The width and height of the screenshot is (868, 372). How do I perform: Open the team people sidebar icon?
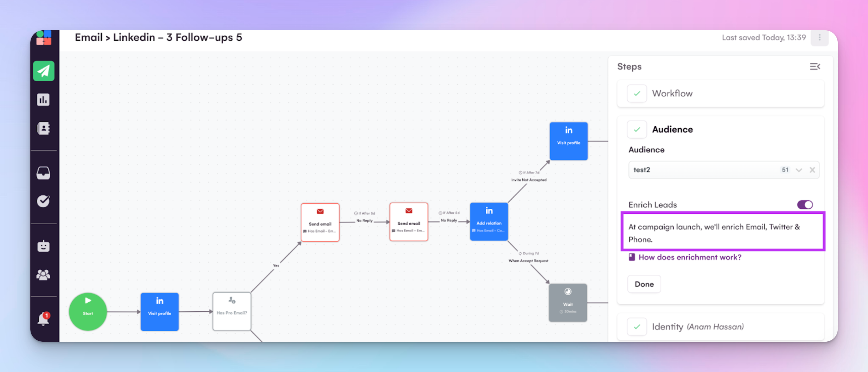tap(44, 275)
